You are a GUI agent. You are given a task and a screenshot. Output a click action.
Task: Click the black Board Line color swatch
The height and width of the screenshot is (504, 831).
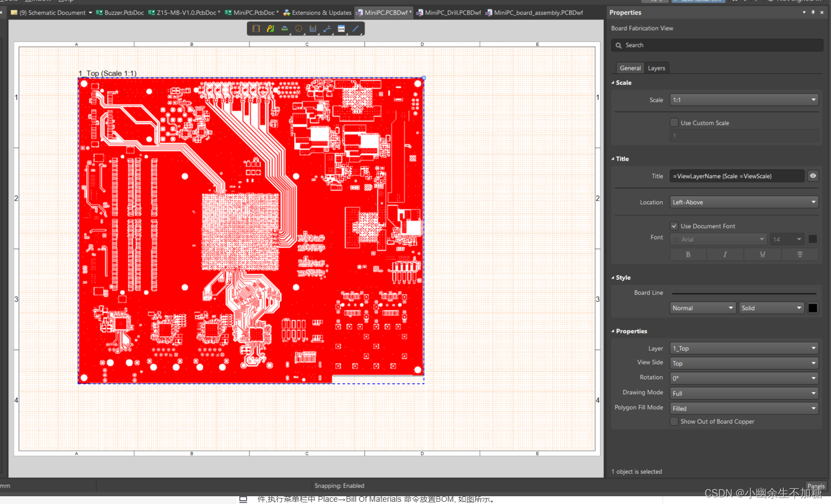(x=813, y=308)
